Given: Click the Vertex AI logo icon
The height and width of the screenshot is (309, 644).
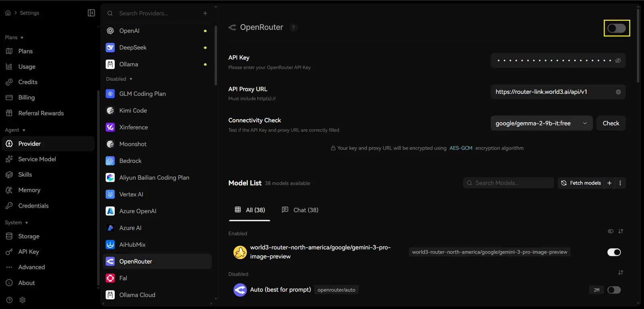Looking at the screenshot, I should pyautogui.click(x=110, y=194).
